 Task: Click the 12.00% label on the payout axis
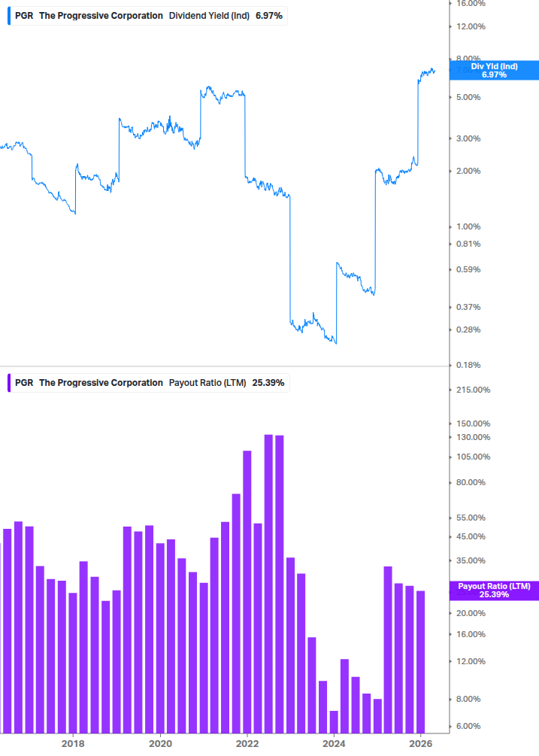coord(471,661)
